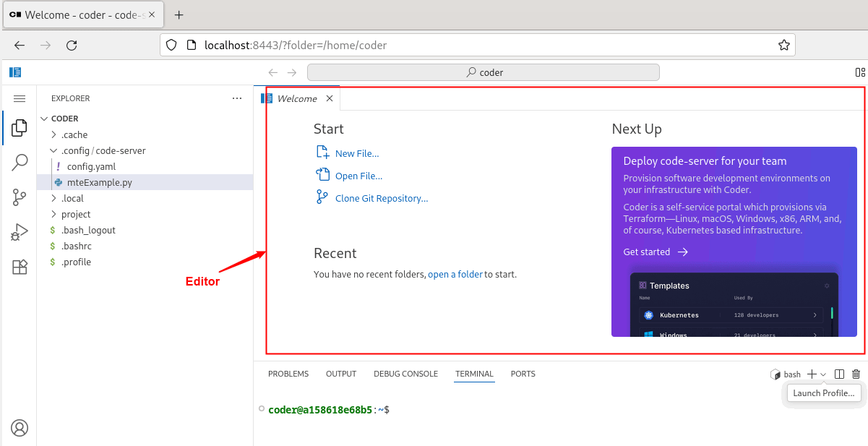
Task: Open the Source Control view
Action: tap(20, 197)
